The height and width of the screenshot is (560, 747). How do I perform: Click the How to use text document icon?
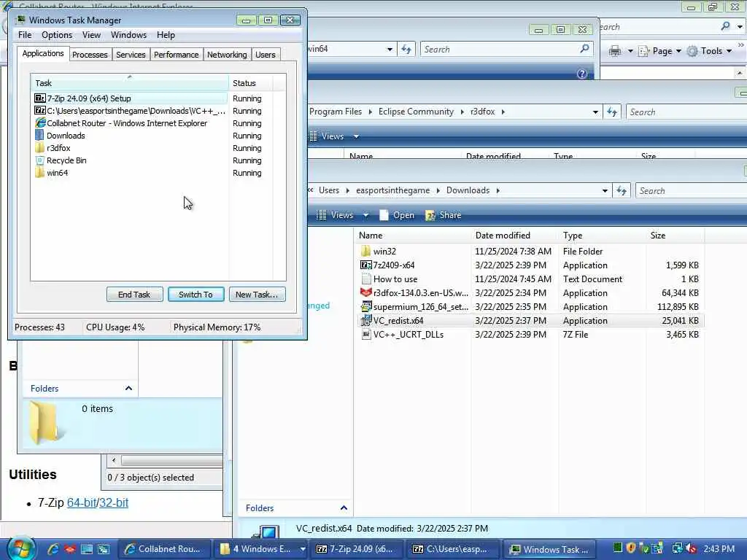(x=365, y=279)
